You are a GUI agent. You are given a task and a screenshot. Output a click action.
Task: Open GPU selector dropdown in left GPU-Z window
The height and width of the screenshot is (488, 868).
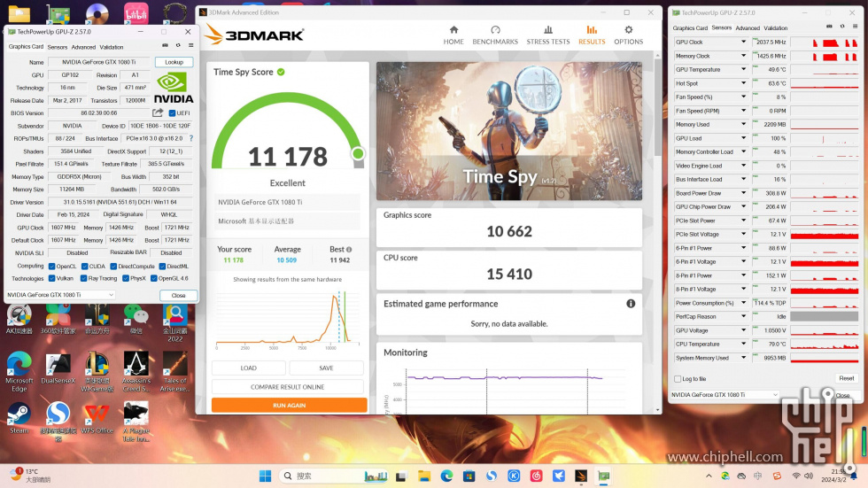60,295
